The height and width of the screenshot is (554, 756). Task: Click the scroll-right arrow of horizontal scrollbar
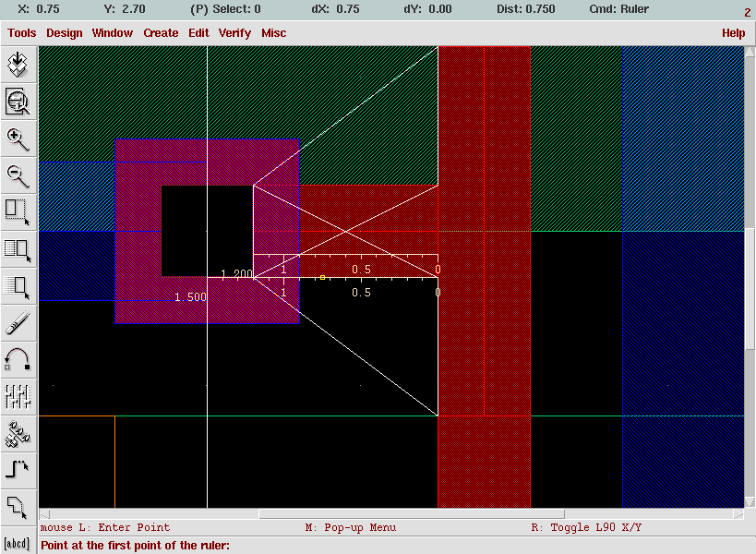[x=738, y=514]
